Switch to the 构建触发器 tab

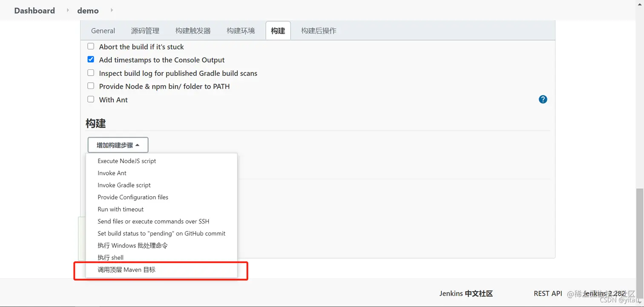click(193, 31)
